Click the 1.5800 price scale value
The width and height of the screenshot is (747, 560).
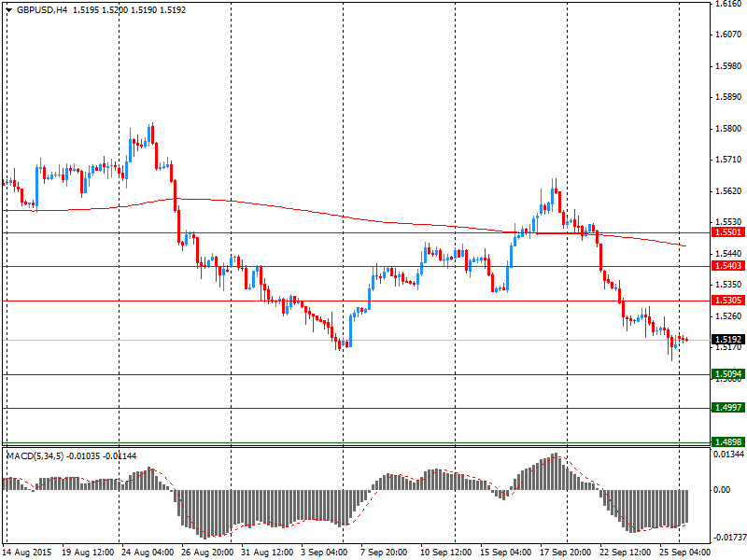pyautogui.click(x=728, y=129)
